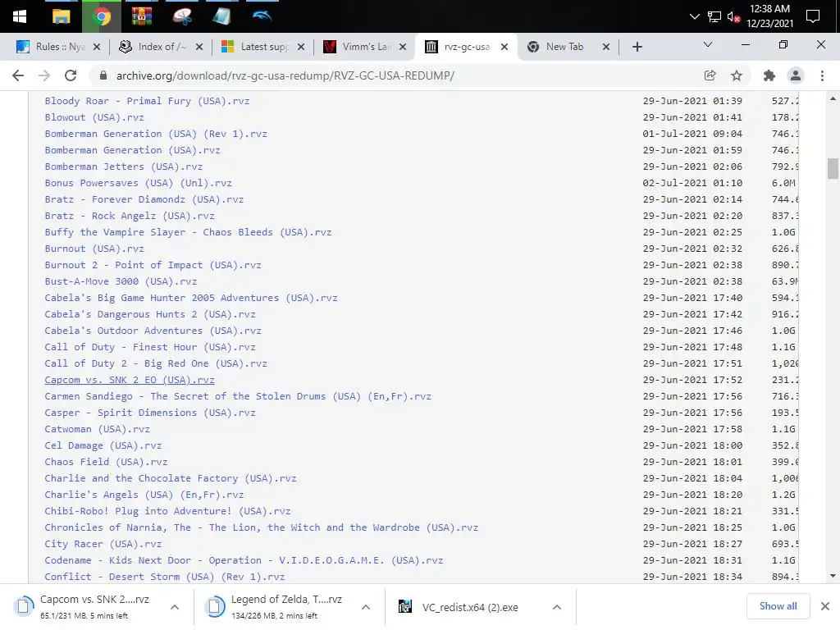Expand Capcom vs. SNK download options

tap(175, 607)
